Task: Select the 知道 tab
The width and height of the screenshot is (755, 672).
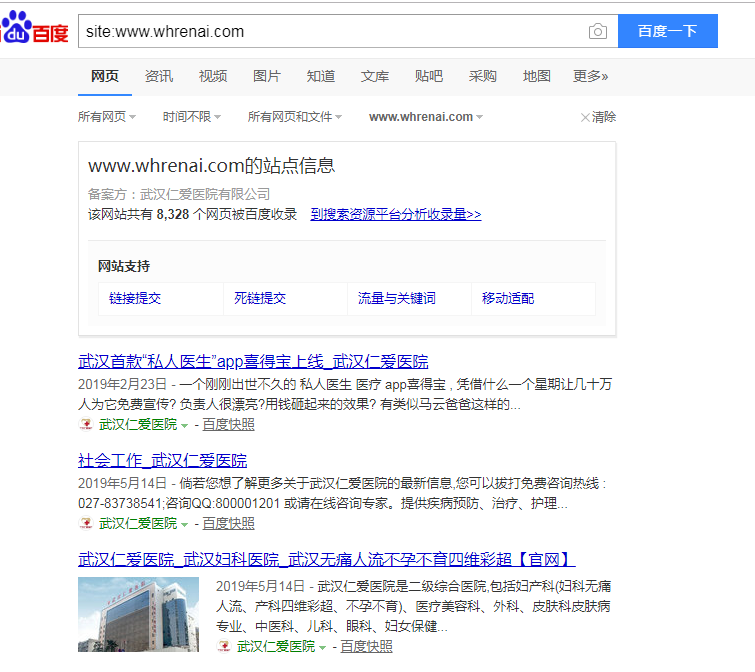Action: pos(321,77)
